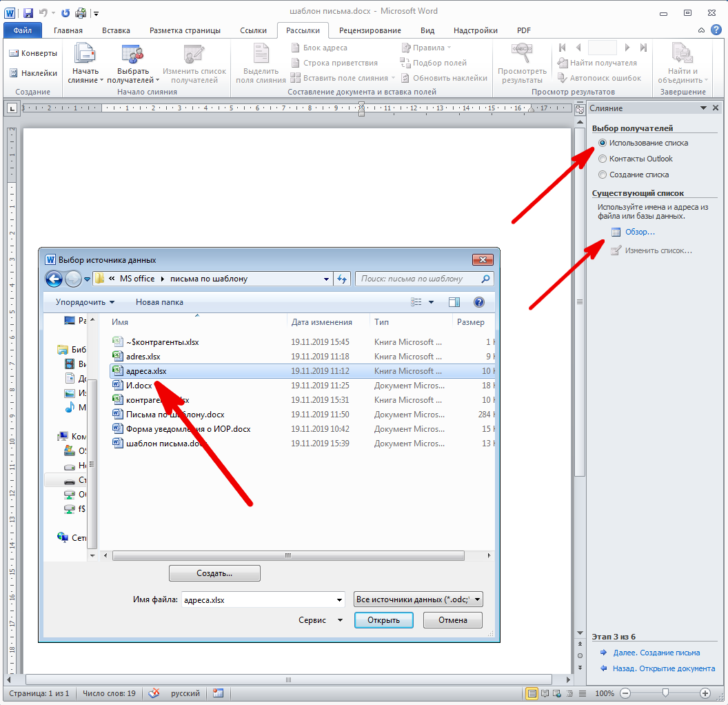Click Далее. Создание письма link
Image resolution: width=728 pixels, height=705 pixels.
click(x=656, y=653)
